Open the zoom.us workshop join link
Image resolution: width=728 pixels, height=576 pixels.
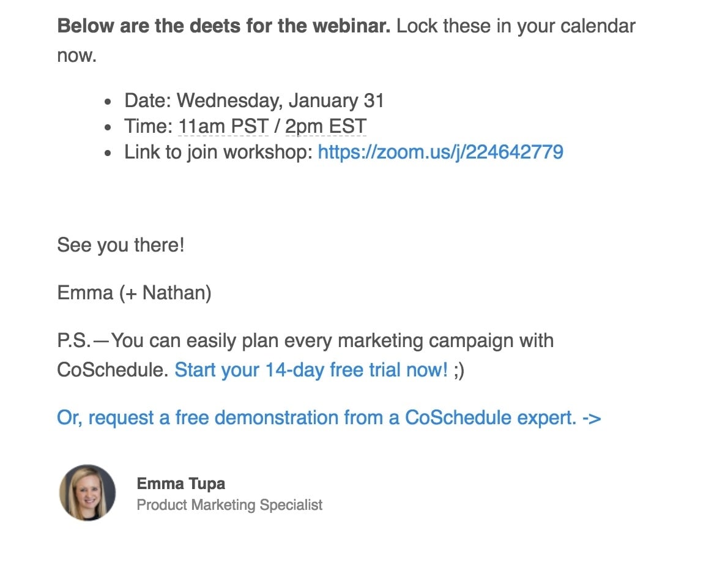pos(440,152)
